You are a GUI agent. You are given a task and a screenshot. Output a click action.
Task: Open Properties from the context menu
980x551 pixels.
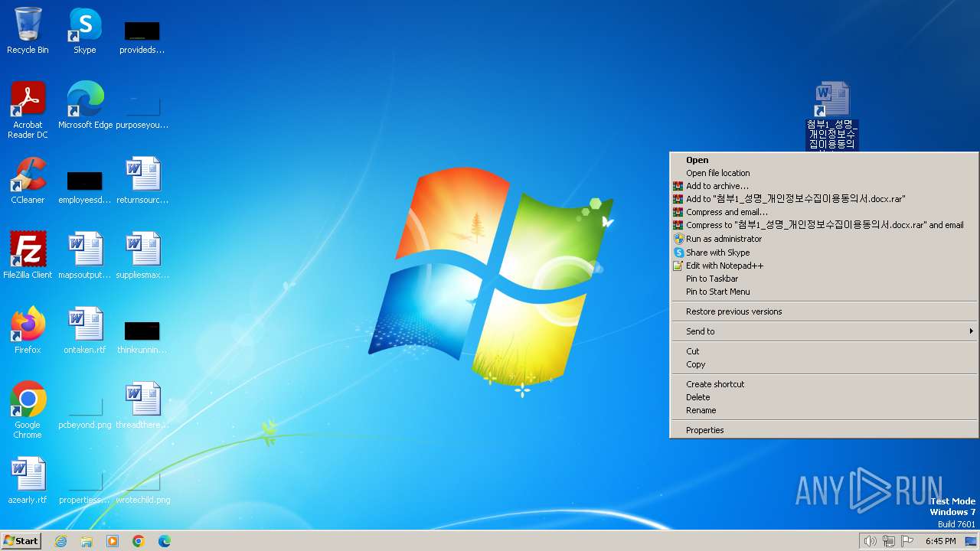coord(824,430)
